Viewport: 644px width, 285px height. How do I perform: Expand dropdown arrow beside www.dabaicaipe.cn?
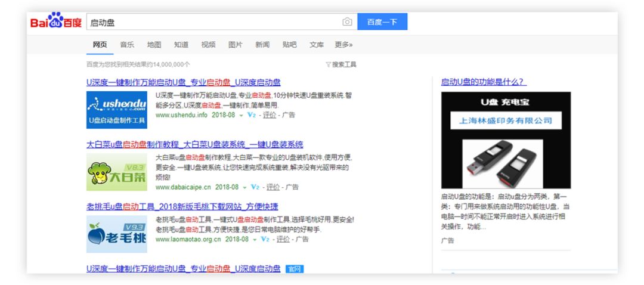click(x=244, y=188)
